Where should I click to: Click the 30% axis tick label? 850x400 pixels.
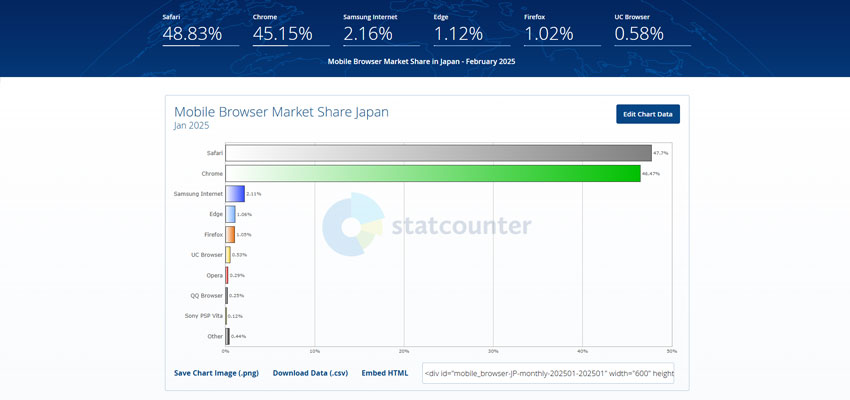pyautogui.click(x=493, y=351)
